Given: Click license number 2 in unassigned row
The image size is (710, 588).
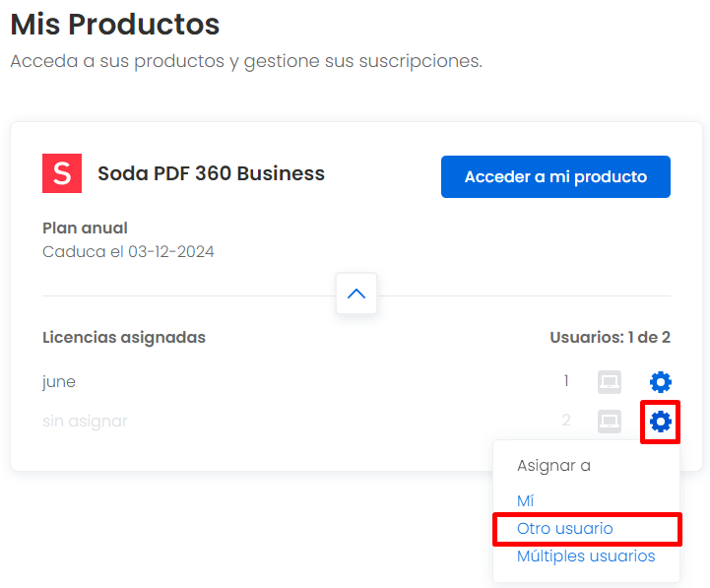Looking at the screenshot, I should pos(566,421).
